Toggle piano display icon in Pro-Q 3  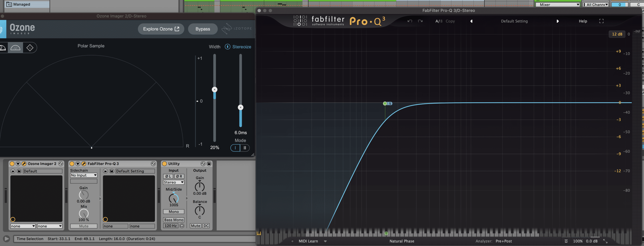point(259,233)
